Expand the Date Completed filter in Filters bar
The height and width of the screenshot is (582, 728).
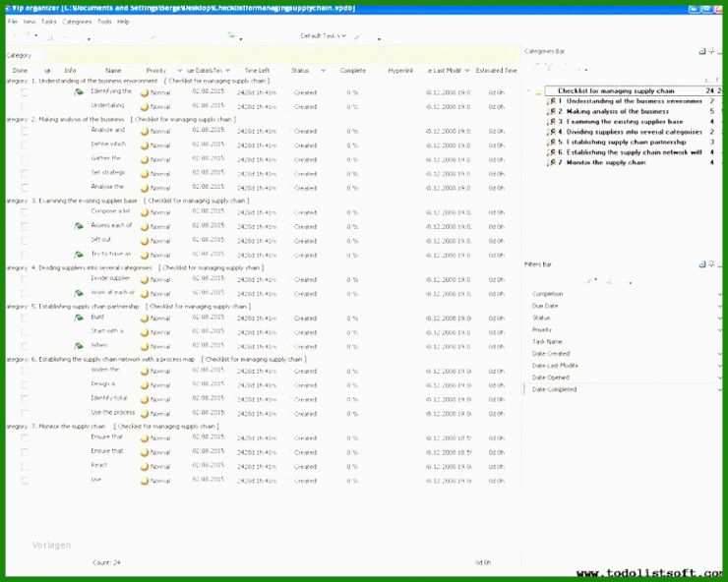coord(719,390)
